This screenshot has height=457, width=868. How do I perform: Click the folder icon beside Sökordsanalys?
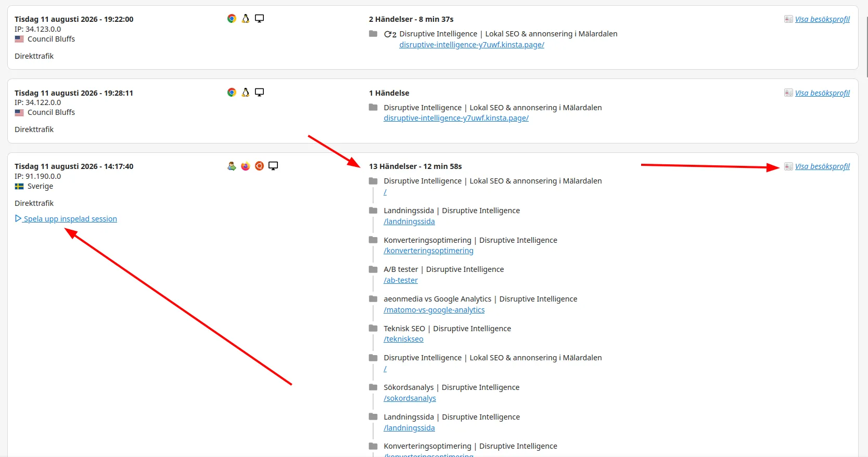pyautogui.click(x=373, y=387)
